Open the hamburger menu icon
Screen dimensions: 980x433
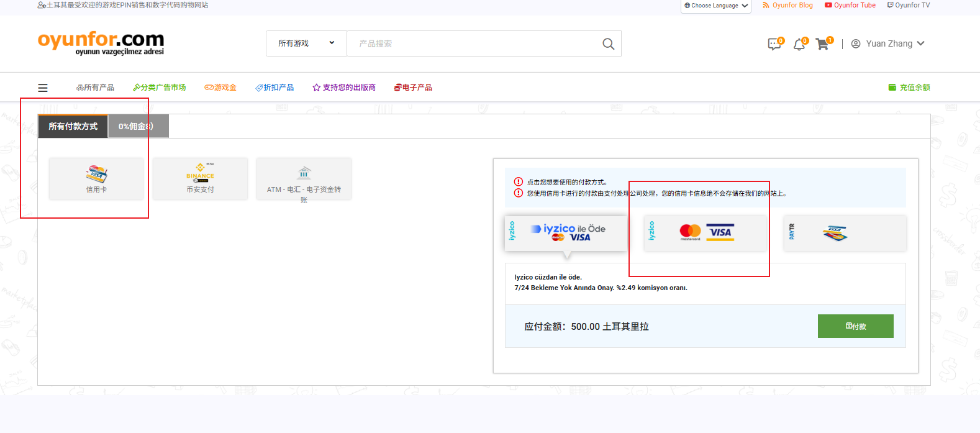click(x=43, y=88)
